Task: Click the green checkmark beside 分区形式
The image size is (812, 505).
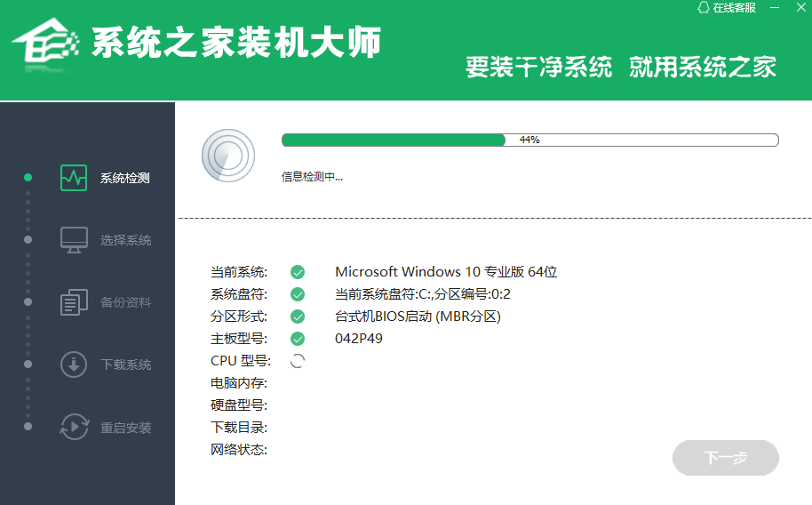Action: [298, 317]
